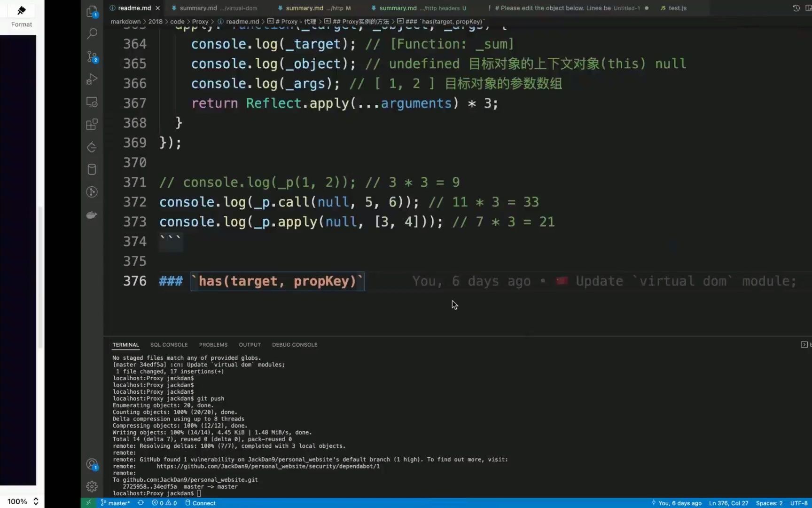Open the database explorer cylinder icon
812x508 pixels.
tap(92, 169)
